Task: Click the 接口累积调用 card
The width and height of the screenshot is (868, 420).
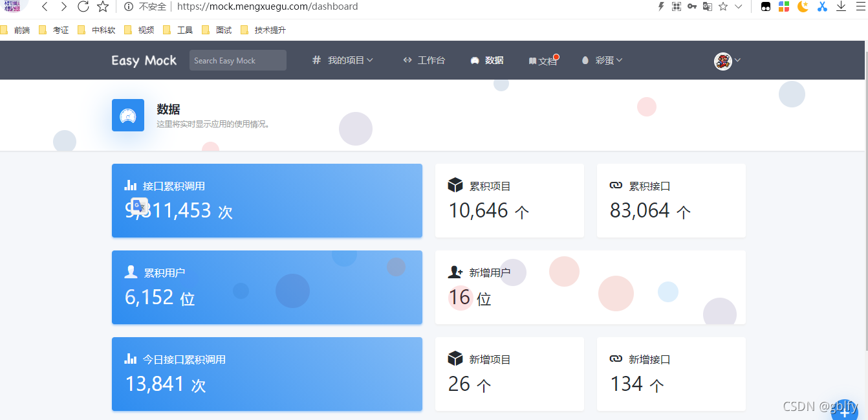Action: click(267, 201)
